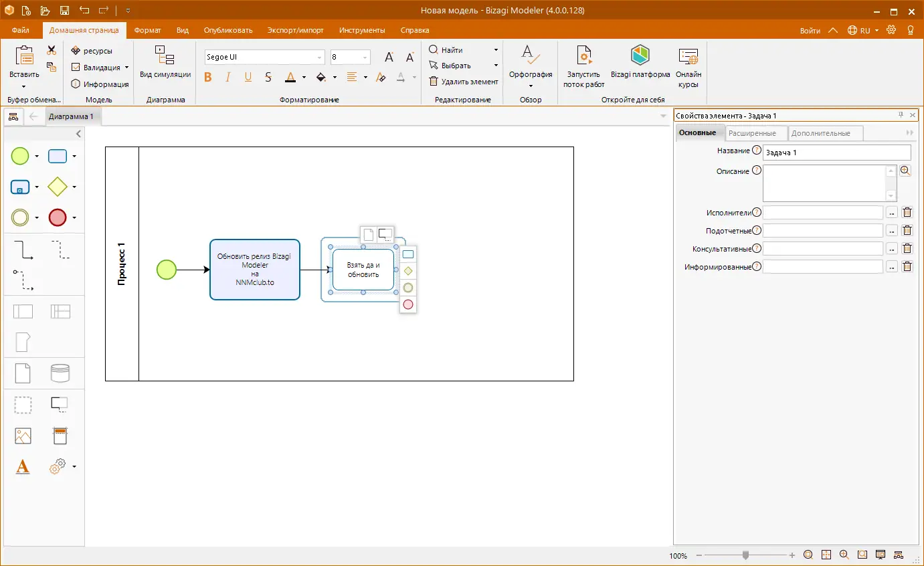Click the zoom slider handle
924x566 pixels.
[x=745, y=555]
